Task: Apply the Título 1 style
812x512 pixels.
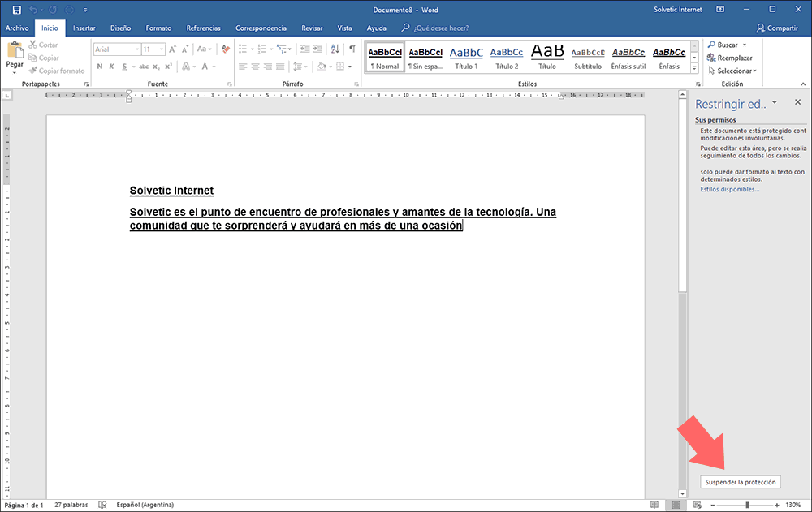Action: pos(466,58)
